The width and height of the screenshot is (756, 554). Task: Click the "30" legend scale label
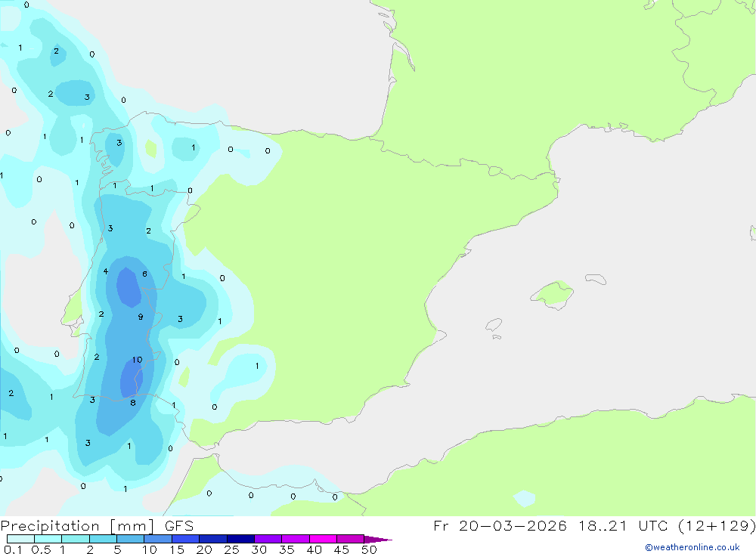tap(259, 549)
